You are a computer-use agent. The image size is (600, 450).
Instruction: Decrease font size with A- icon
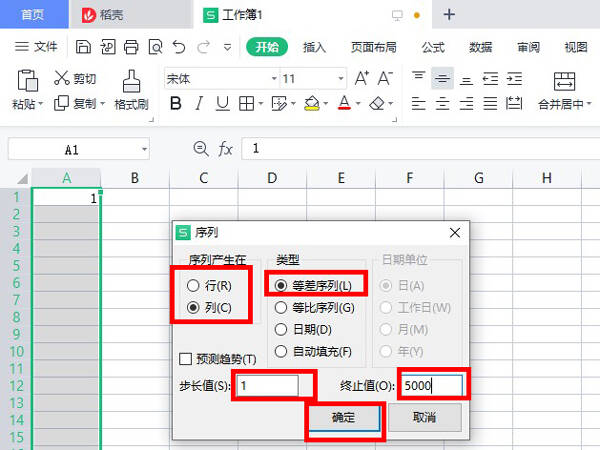[385, 78]
